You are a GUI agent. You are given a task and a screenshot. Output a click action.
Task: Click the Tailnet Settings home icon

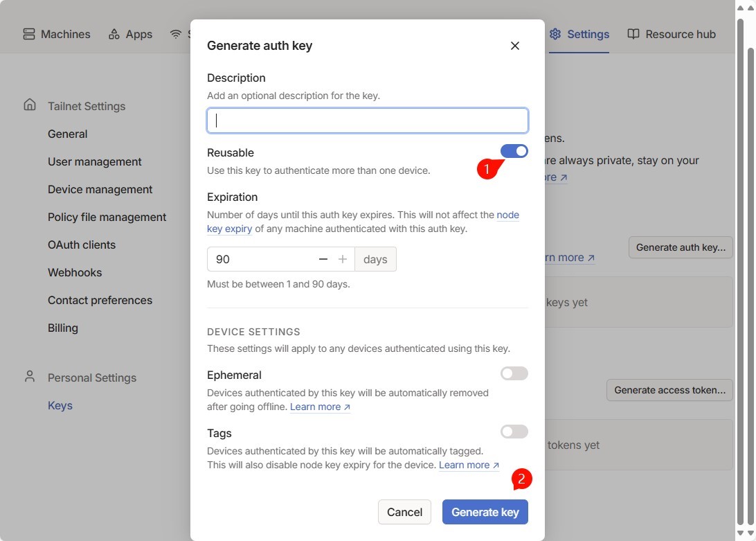[30, 105]
